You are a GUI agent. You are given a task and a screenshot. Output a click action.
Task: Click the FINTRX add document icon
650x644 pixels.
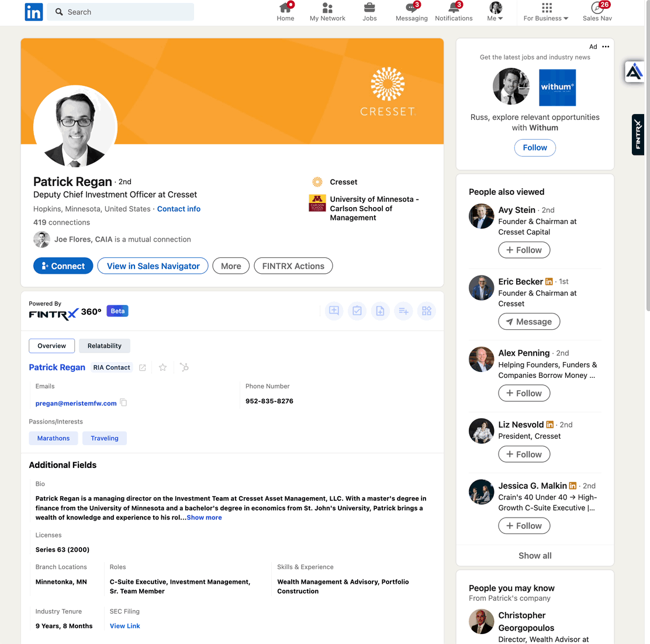coord(380,311)
